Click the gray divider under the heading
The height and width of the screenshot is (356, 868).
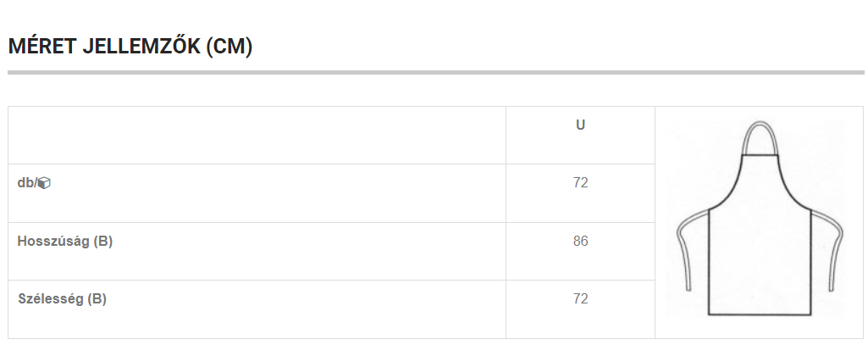435,72
